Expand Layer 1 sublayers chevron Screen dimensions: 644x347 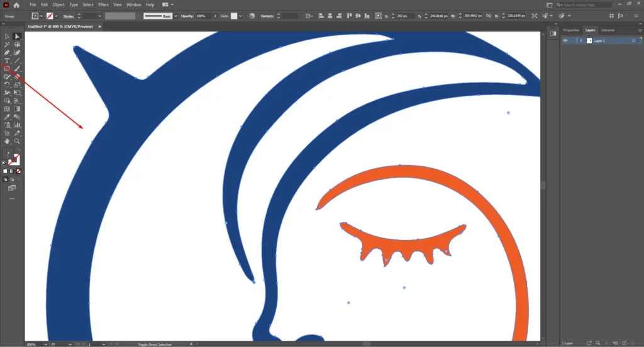click(x=580, y=41)
